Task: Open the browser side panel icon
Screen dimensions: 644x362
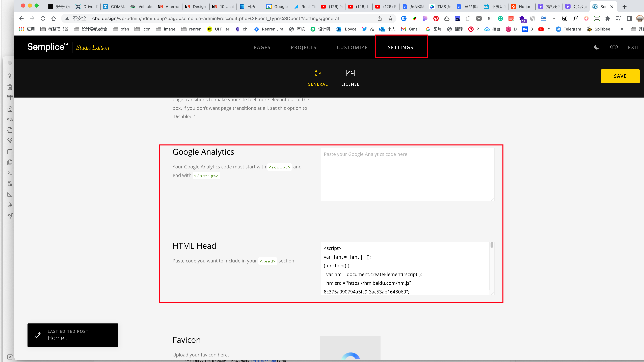Action: pos(629,18)
